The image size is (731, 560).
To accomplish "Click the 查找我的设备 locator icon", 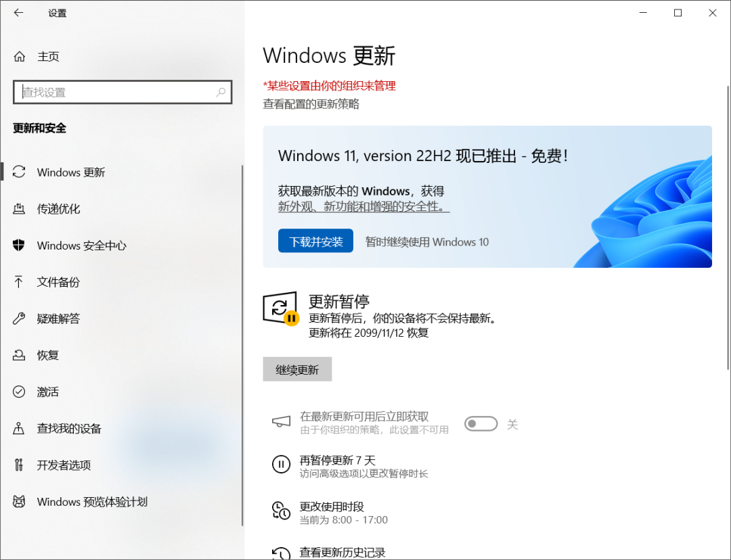I will pyautogui.click(x=19, y=428).
